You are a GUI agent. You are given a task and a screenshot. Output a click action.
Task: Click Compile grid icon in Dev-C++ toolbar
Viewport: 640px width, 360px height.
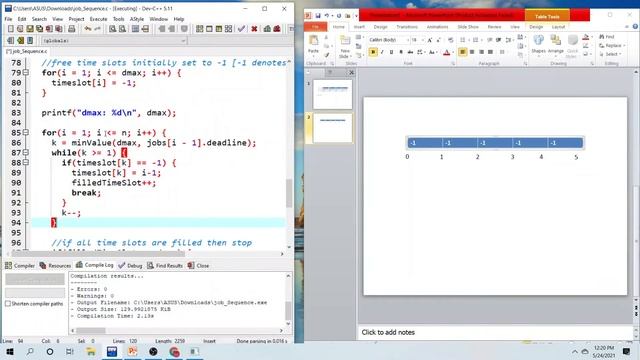tap(199, 29)
